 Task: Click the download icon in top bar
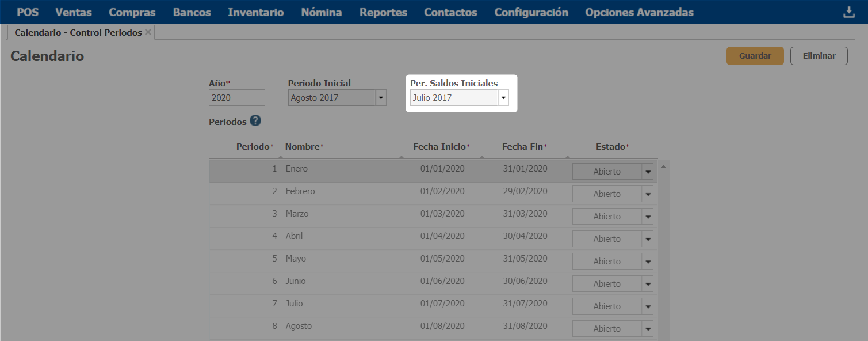[x=849, y=12]
